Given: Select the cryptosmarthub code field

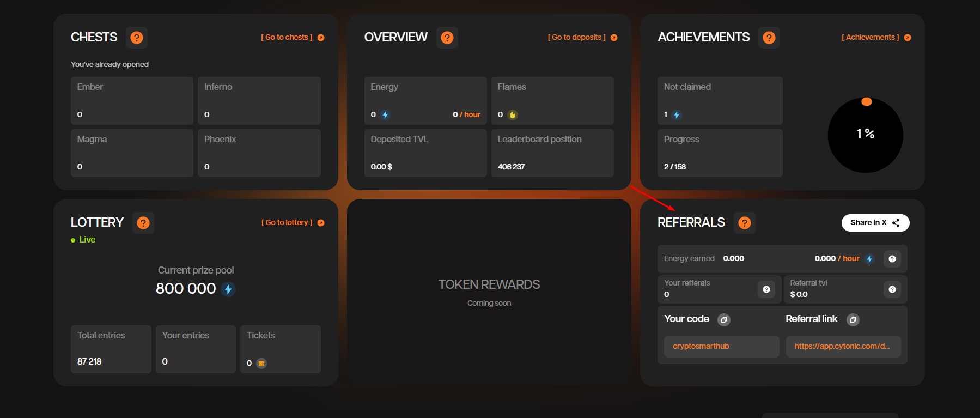Looking at the screenshot, I should coord(721,347).
